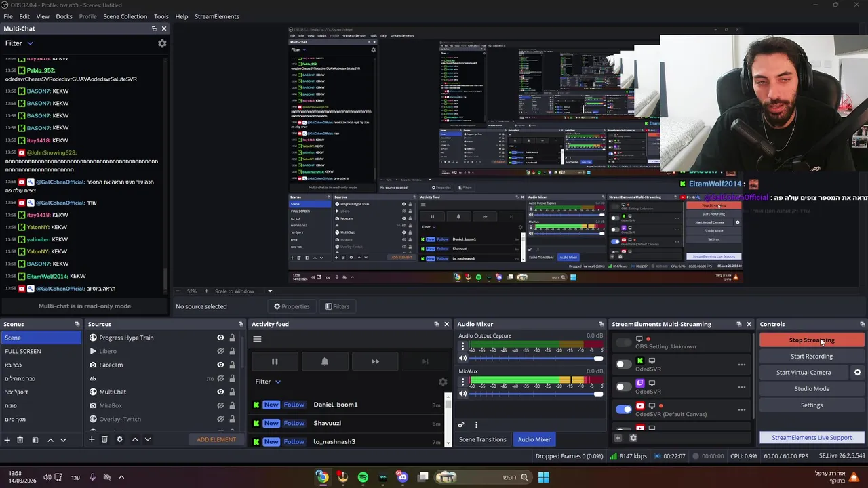Undock the Multi-Chat panel
868x488 pixels.
pyautogui.click(x=154, y=28)
